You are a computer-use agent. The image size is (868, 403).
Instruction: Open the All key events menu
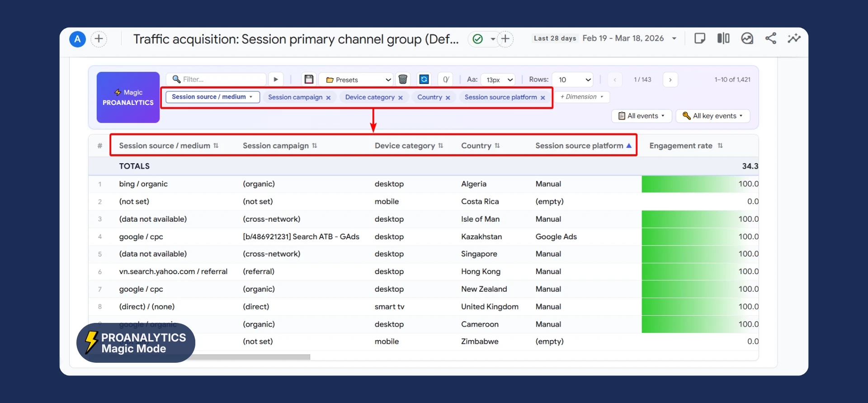pyautogui.click(x=712, y=116)
